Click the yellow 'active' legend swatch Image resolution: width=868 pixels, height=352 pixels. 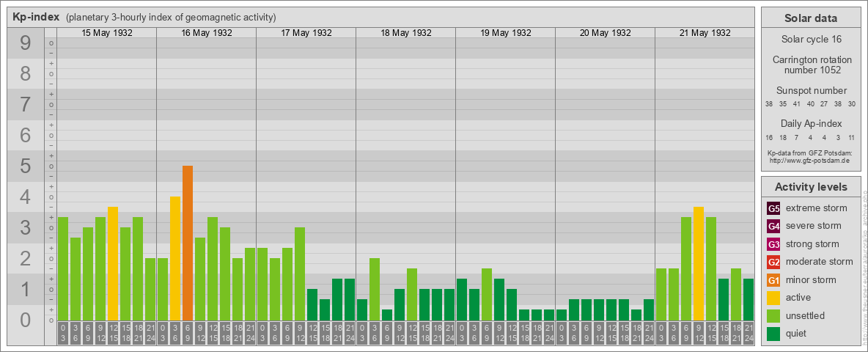[773, 298]
